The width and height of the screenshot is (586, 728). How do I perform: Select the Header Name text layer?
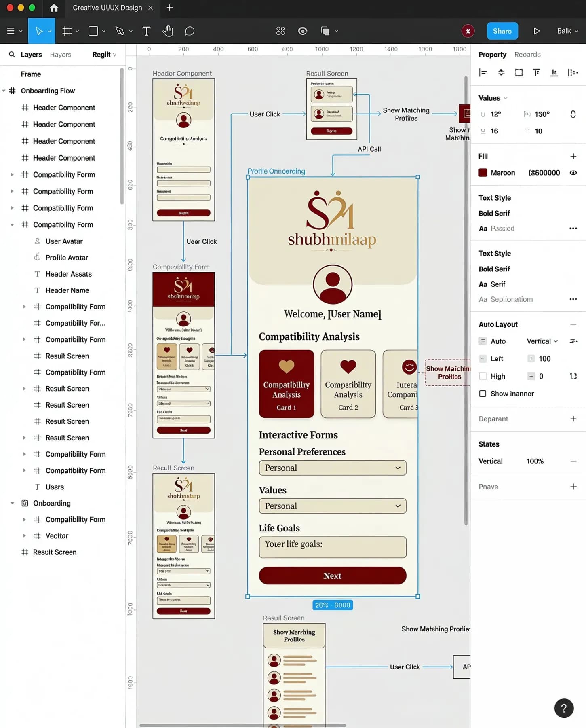67,290
